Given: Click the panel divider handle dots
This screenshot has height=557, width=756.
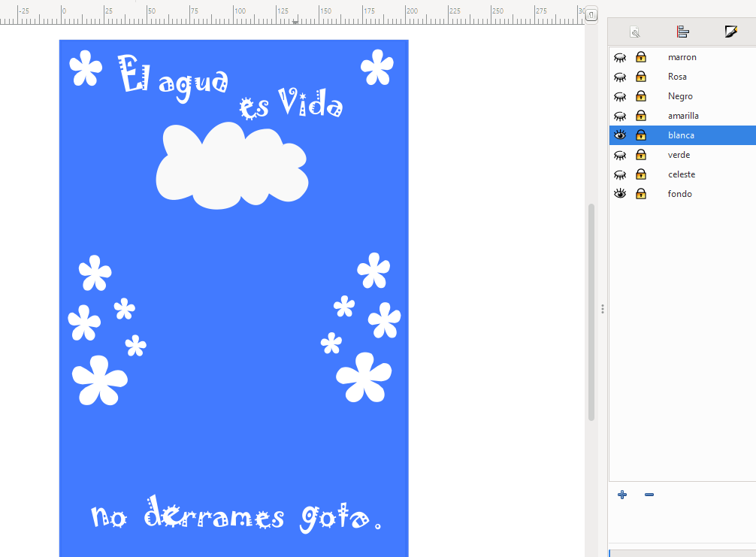Looking at the screenshot, I should tap(603, 309).
